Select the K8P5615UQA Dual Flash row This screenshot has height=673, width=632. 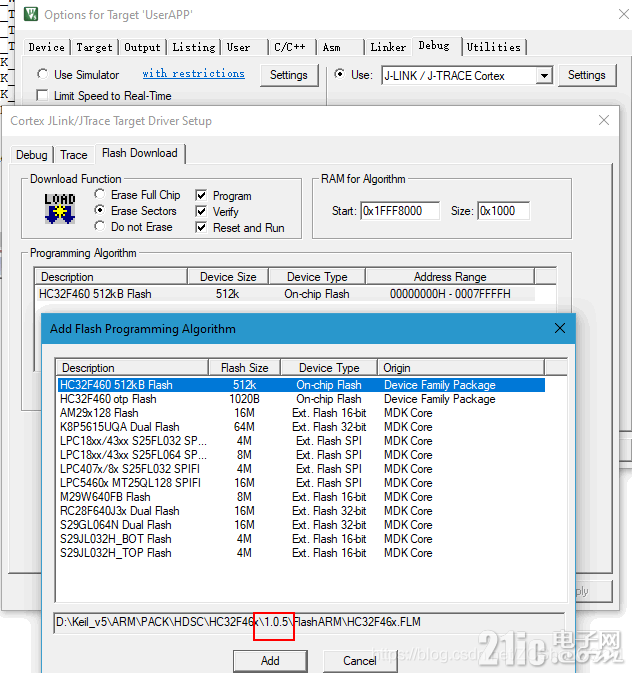pyautogui.click(x=301, y=427)
